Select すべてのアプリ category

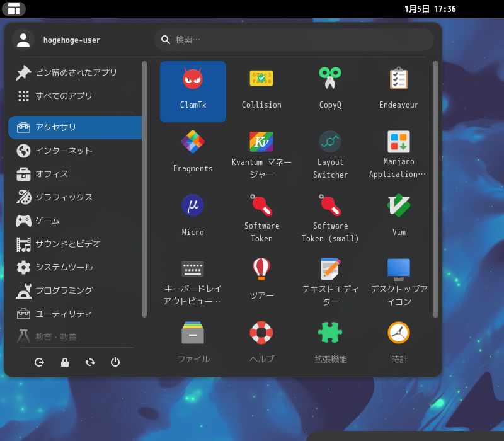pos(75,96)
